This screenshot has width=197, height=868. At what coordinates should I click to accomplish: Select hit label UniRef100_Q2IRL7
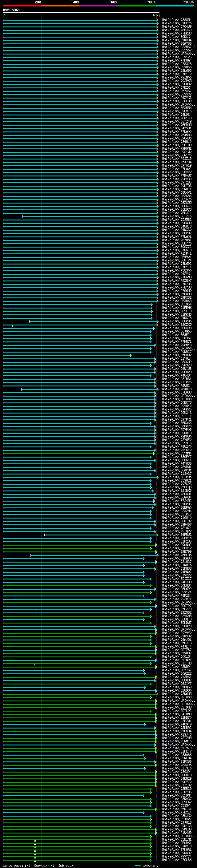pyautogui.click(x=176, y=515)
